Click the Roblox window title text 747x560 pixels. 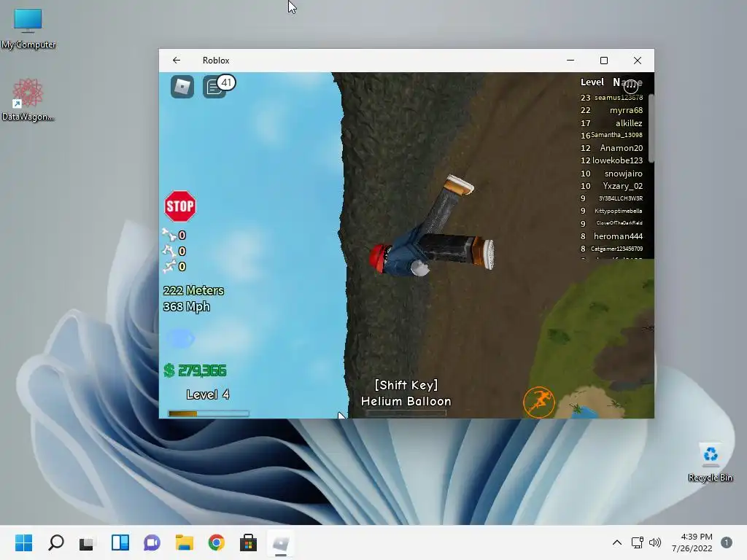[216, 60]
